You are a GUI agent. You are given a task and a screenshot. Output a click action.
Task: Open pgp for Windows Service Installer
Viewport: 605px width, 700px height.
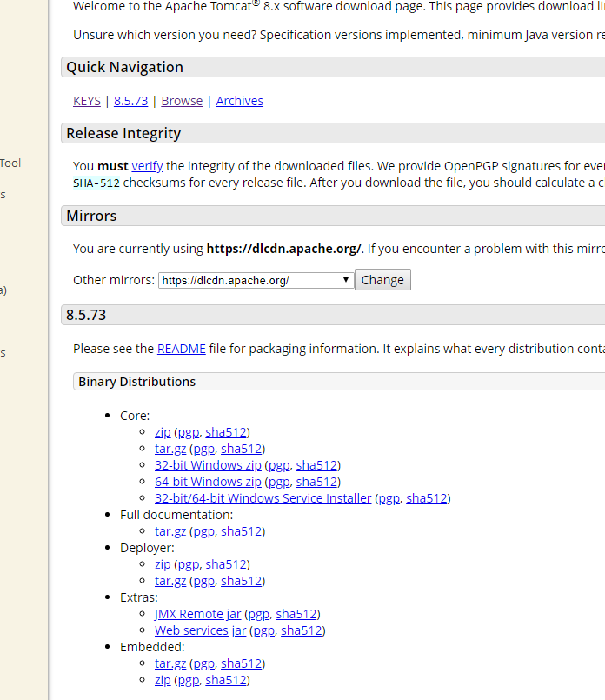coord(389,498)
